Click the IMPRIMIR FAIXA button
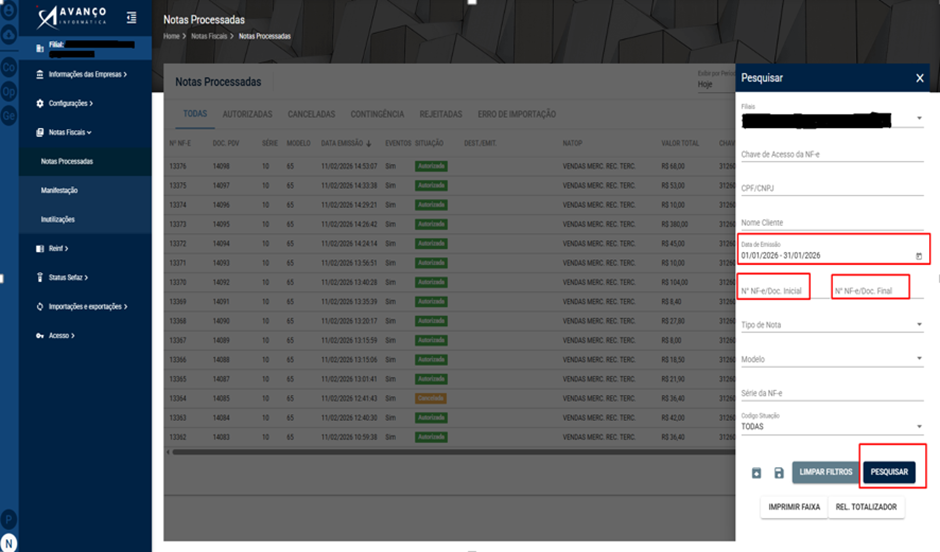Viewport: 940px width, 552px height. (x=794, y=507)
